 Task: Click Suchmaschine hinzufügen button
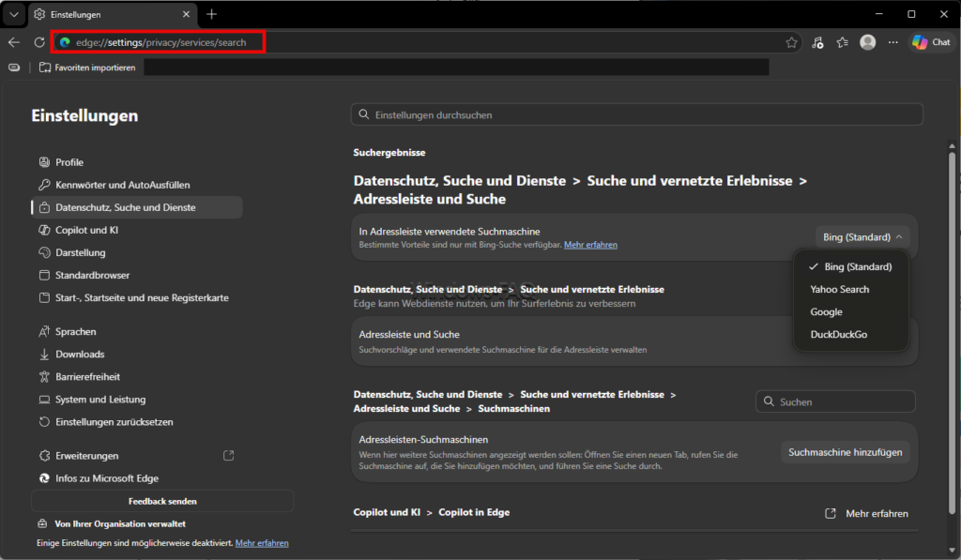point(846,452)
